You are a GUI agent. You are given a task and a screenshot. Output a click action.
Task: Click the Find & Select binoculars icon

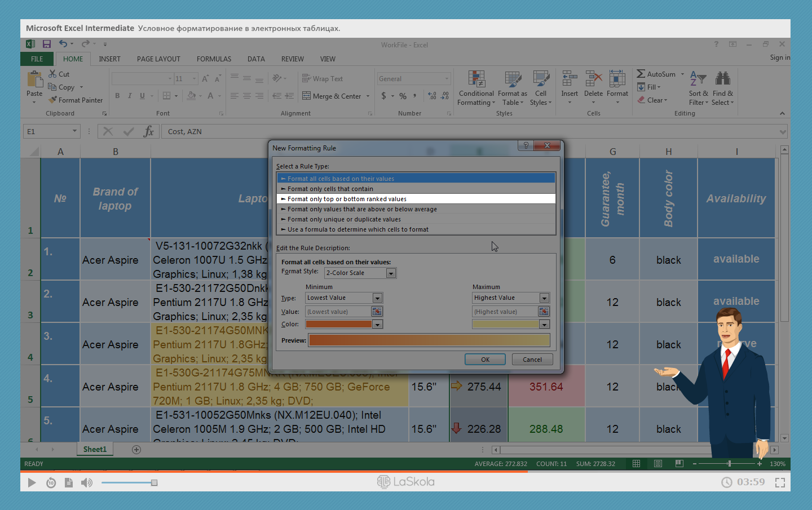722,79
